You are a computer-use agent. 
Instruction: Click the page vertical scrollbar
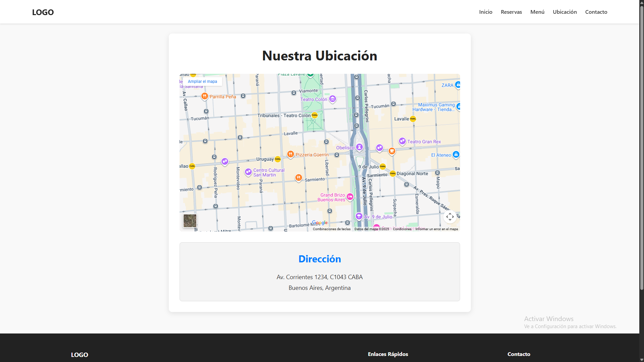[x=641, y=151]
